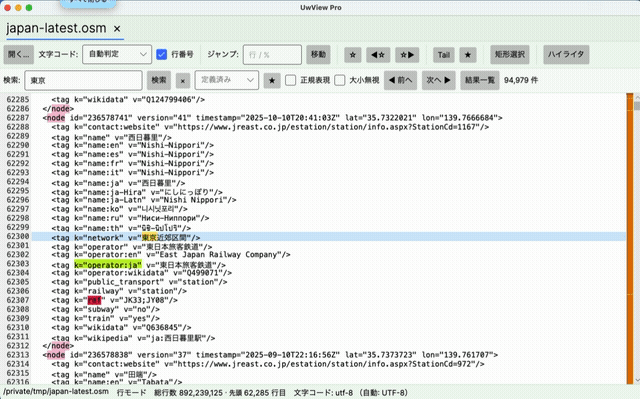The height and width of the screenshot is (399, 640).
Task: Click the train v="yes" line
Action: point(105,319)
